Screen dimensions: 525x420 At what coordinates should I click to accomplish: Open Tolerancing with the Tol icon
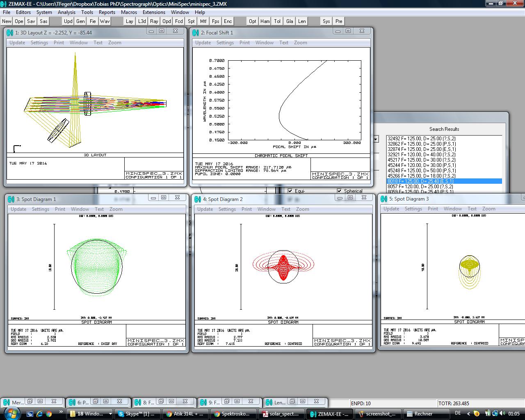pos(277,21)
